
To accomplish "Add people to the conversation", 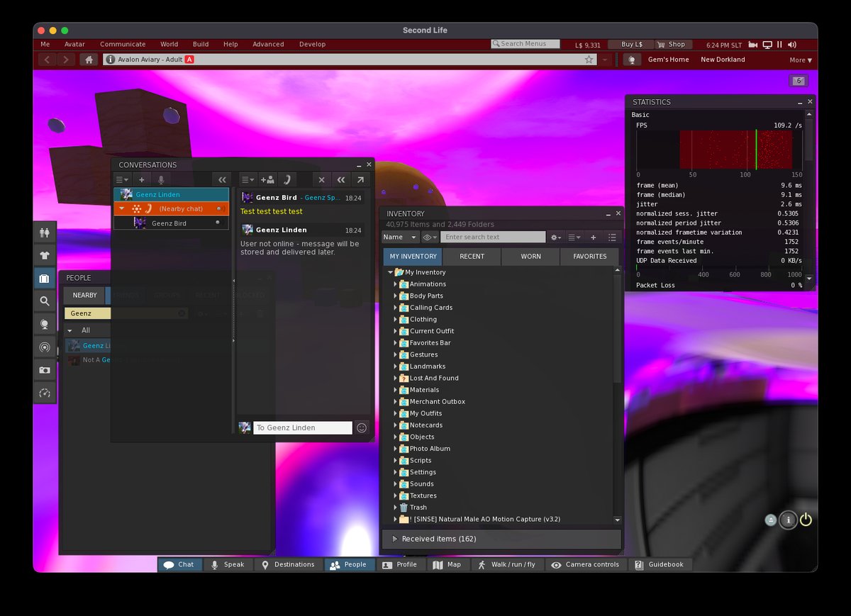I will click(267, 180).
